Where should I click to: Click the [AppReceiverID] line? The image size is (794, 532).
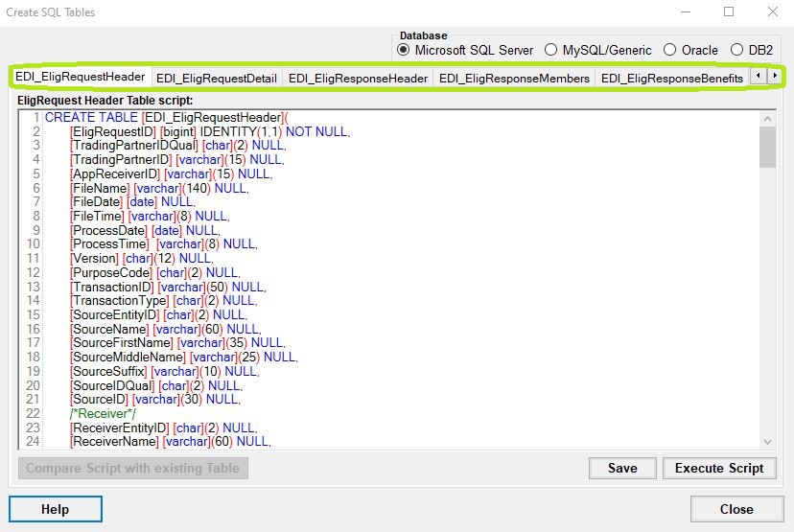171,173
